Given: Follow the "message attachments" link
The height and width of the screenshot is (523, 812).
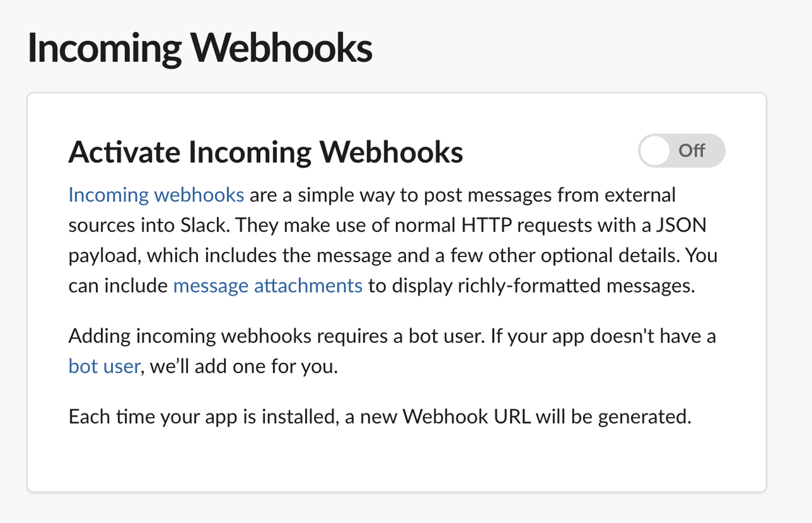Looking at the screenshot, I should coord(268,286).
